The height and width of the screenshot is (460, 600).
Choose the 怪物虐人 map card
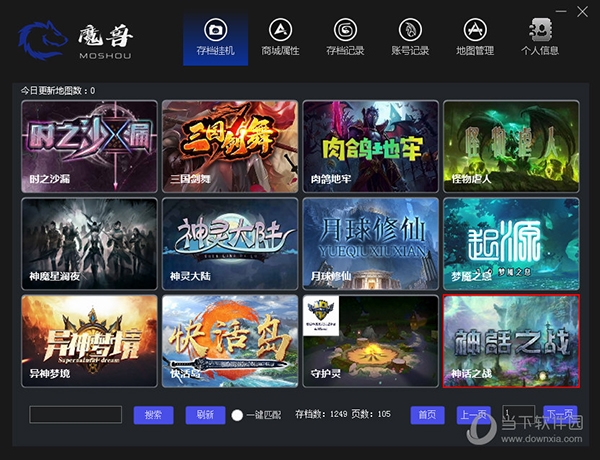tap(511, 147)
